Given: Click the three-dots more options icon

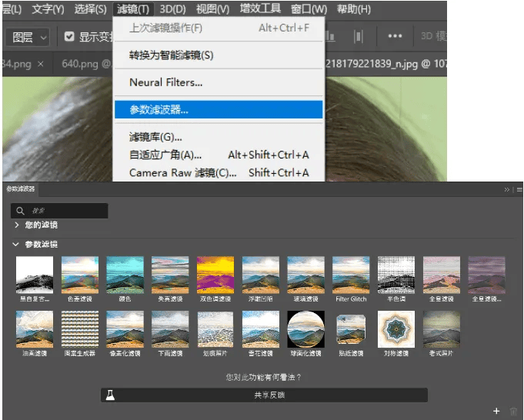Looking at the screenshot, I should pos(395,35).
